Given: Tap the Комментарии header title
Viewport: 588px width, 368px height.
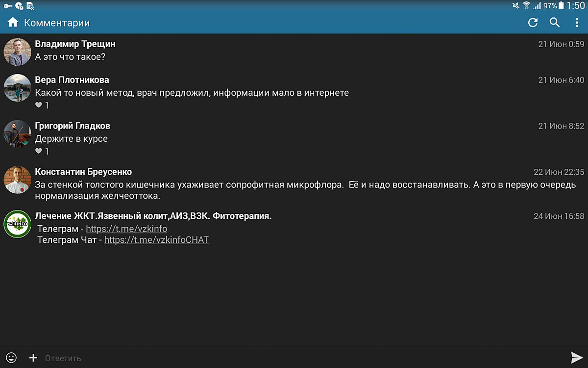Looking at the screenshot, I should click(57, 23).
